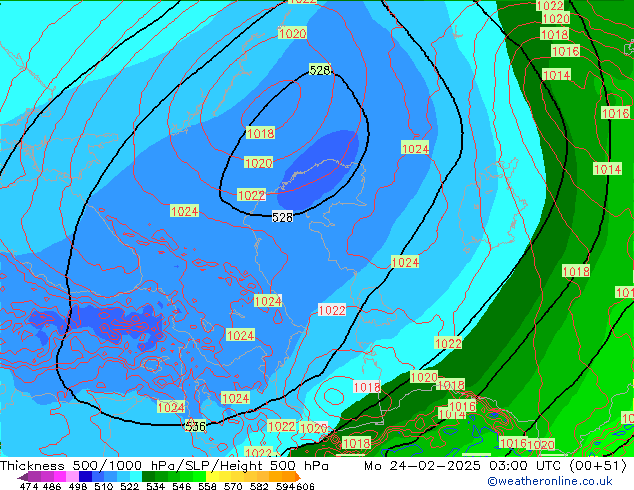Click the '1018' isobar label on white background

367,387
